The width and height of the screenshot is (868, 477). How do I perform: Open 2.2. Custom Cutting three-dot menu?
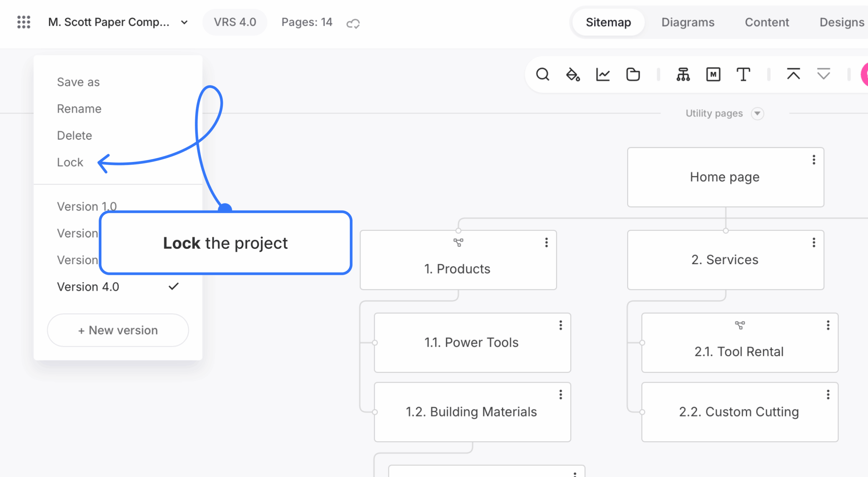coord(828,395)
